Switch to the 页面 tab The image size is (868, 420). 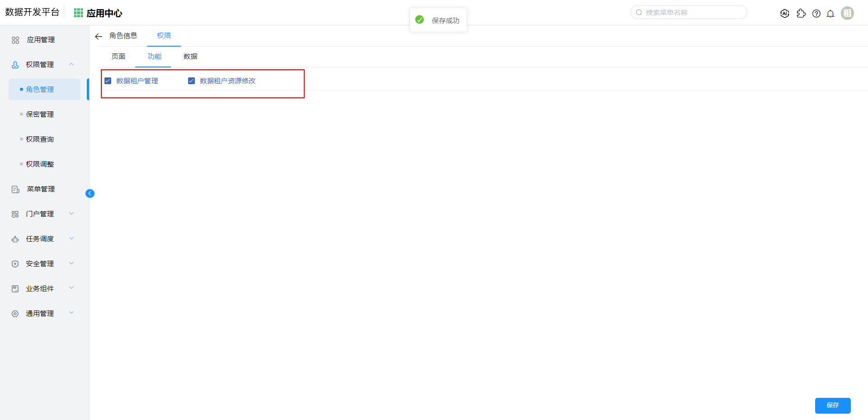click(118, 57)
